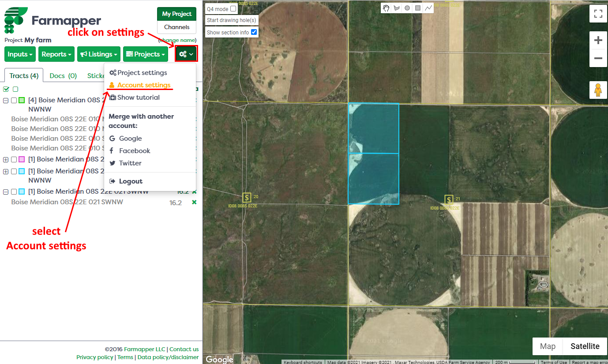The width and height of the screenshot is (608, 364).
Task: Open the Reports dropdown
Action: pos(56,54)
